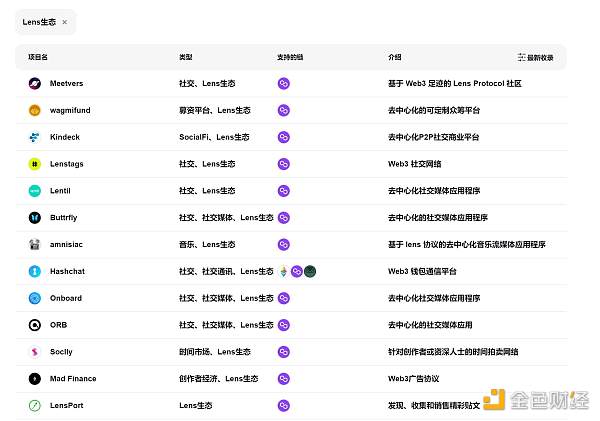Click the Polygon chain icon in Lentil row
The image size is (600, 421).
(x=284, y=191)
